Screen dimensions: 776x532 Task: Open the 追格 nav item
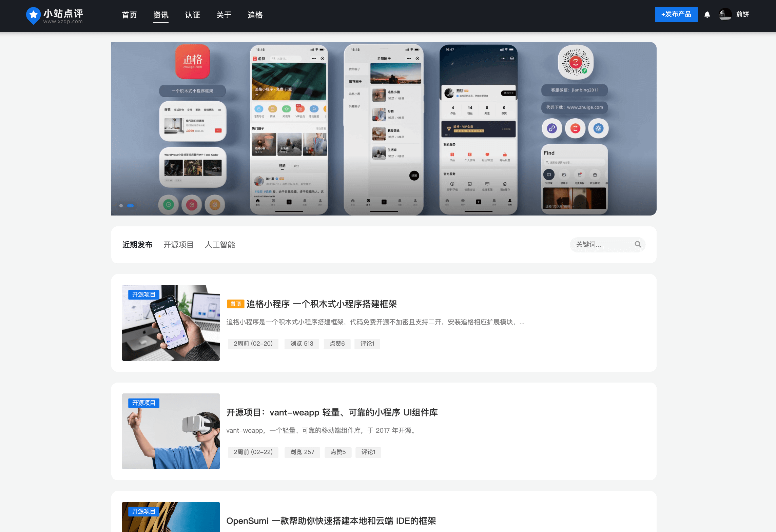tap(255, 15)
